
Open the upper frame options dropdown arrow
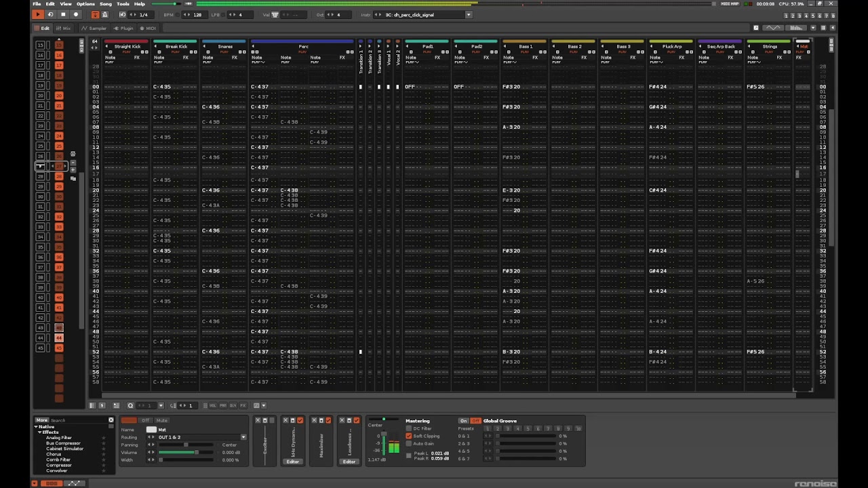click(x=813, y=28)
